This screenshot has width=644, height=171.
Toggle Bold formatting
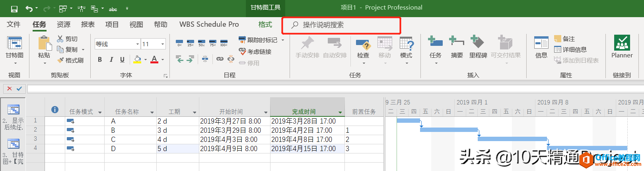pyautogui.click(x=100, y=59)
